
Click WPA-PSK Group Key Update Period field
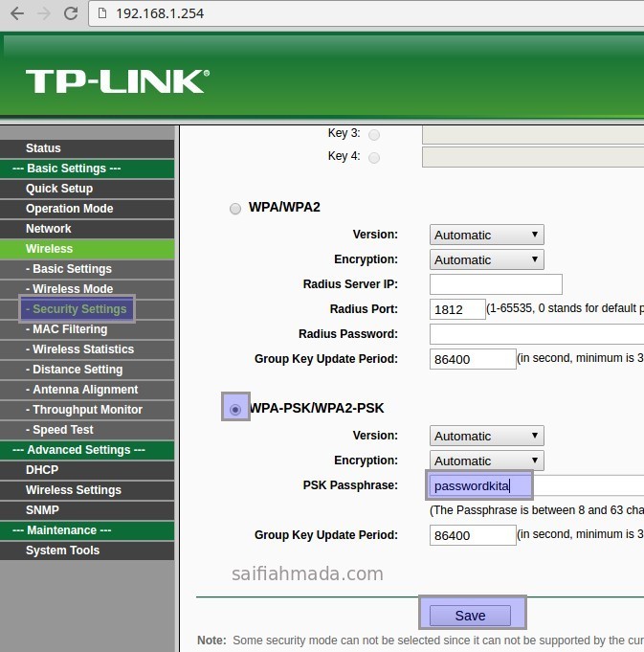473,535
